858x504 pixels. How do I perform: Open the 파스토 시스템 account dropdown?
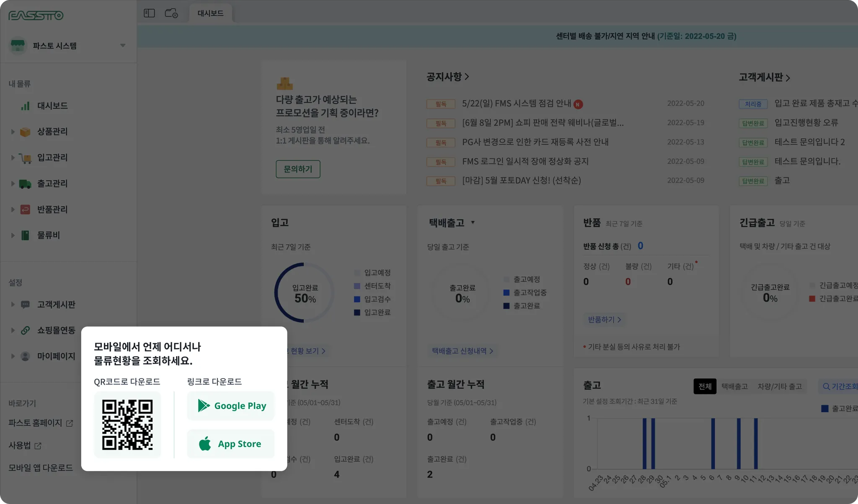point(123,46)
